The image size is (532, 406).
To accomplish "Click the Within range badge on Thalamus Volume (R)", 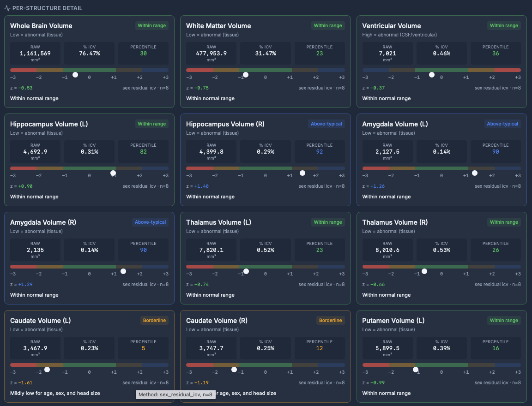I will tap(504, 222).
